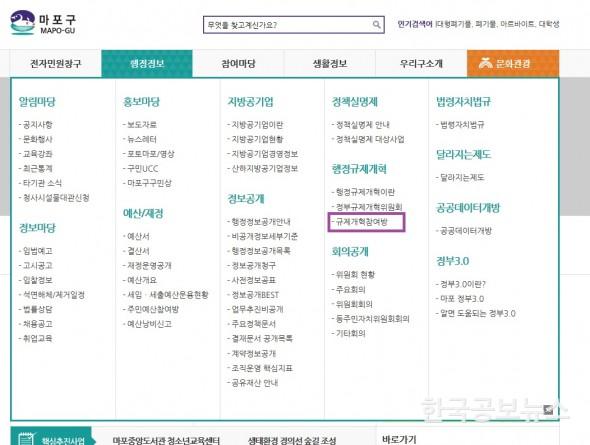Screen dimensions: 590x445
Task: Open the 정부3.0이란? link
Action: (463, 284)
